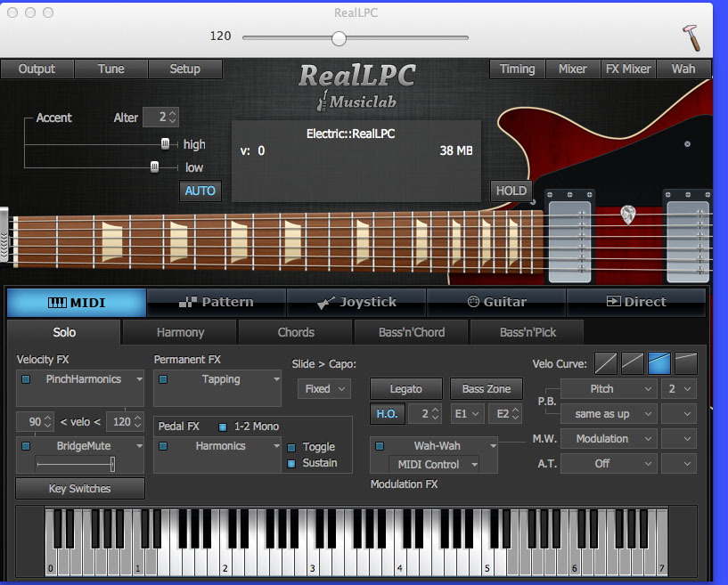Select the MIDI mode tab

click(77, 303)
